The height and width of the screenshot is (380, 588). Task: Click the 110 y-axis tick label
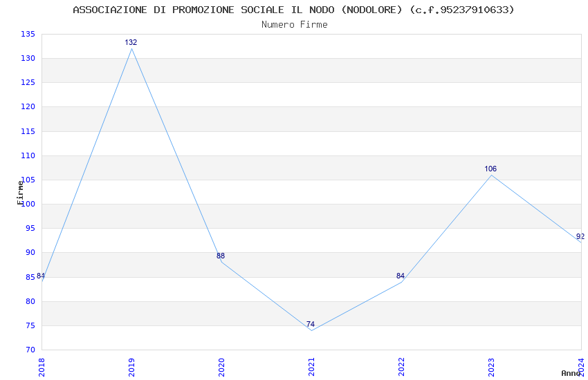point(28,155)
